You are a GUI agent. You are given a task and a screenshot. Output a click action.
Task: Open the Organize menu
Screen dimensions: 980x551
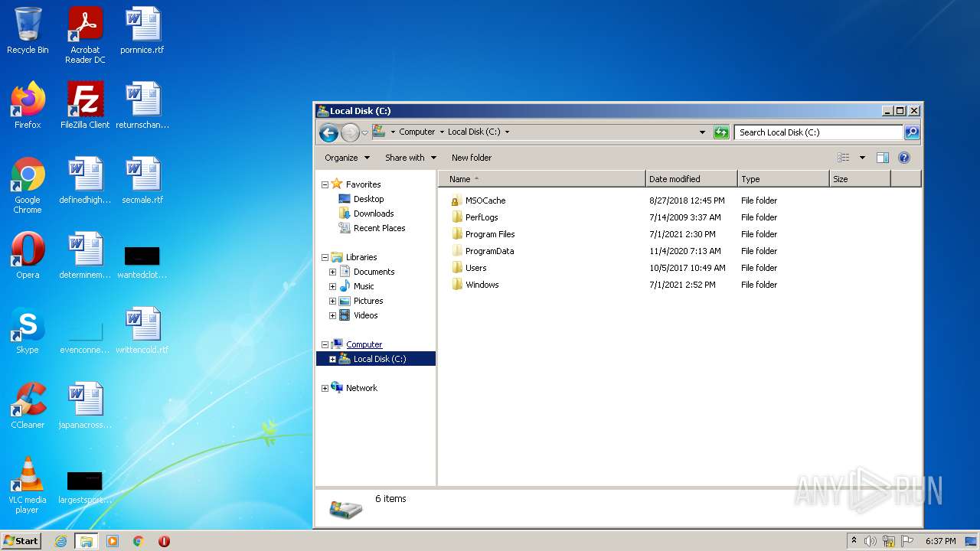pos(347,158)
